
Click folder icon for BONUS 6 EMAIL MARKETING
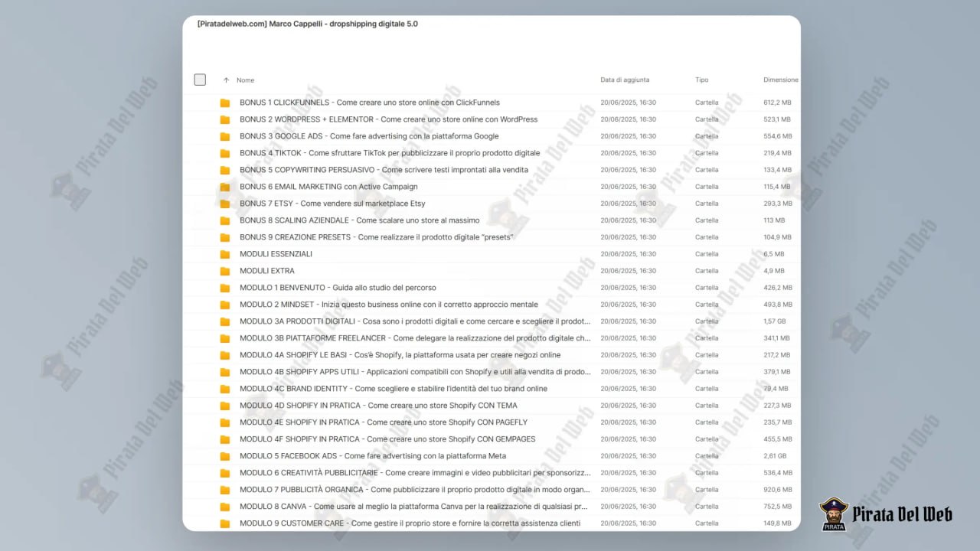[x=225, y=187]
